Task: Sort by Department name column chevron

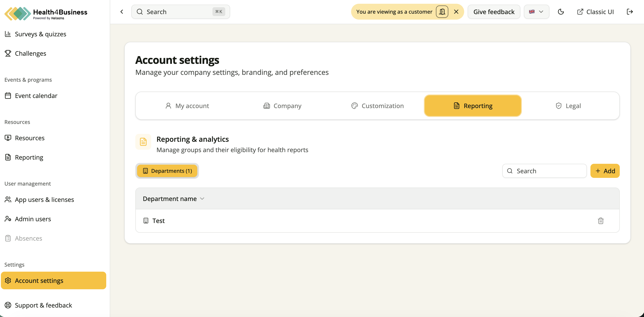Action: (202, 199)
